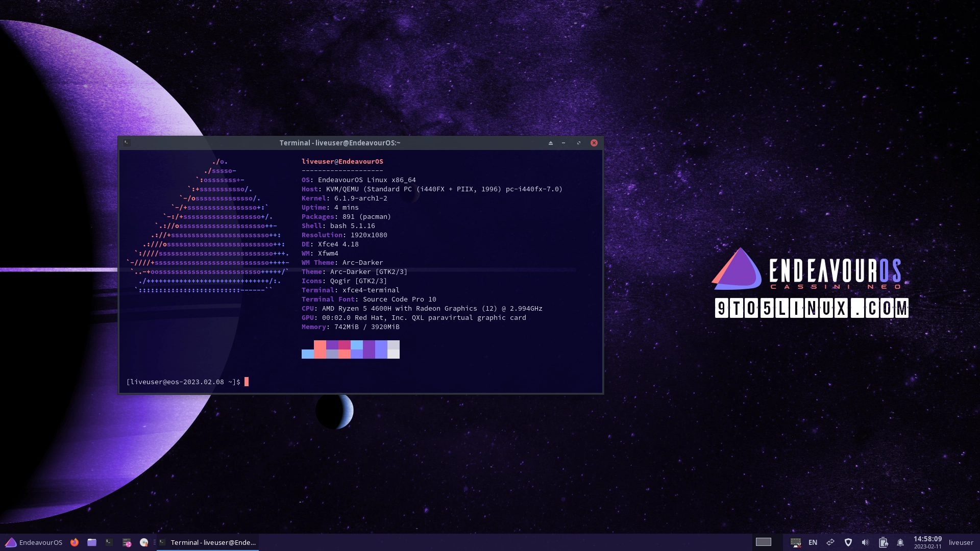
Task: Open the power manager tray icon
Action: click(884, 542)
